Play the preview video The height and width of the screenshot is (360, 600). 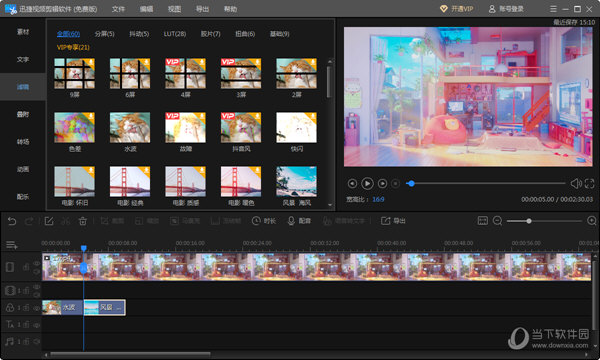pyautogui.click(x=367, y=184)
